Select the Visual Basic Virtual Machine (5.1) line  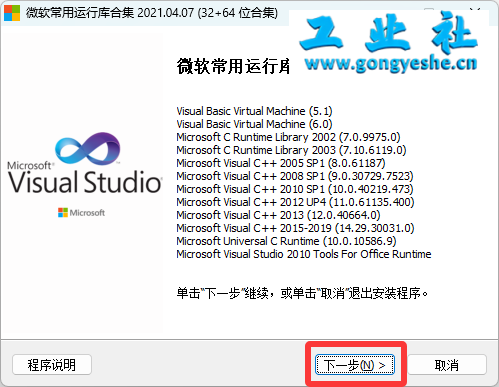(x=254, y=111)
